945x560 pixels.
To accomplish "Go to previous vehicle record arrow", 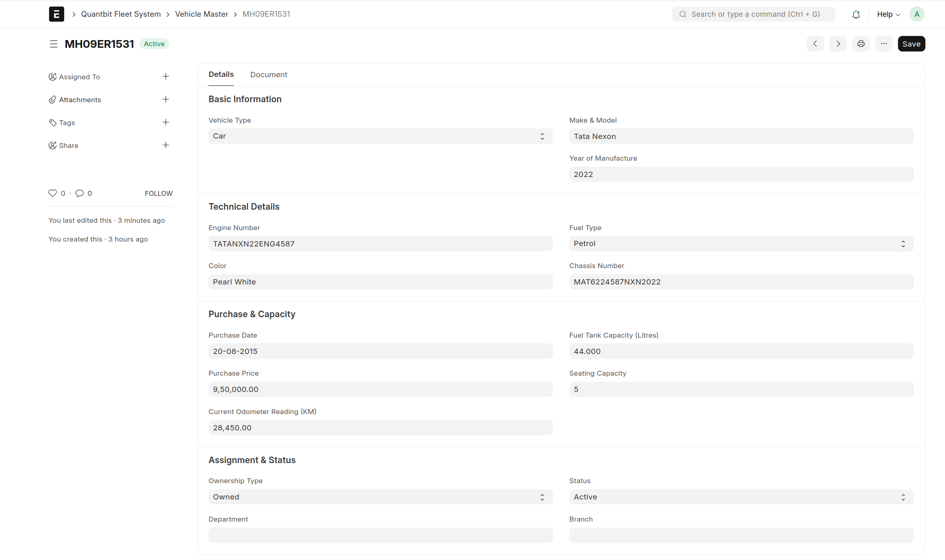I will pos(815,44).
